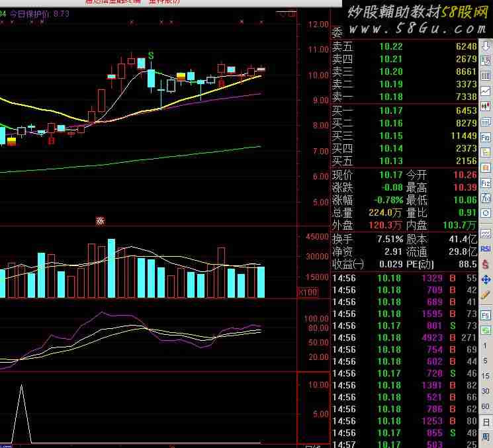Select the tick row with volume 801 S
Screen dimensions: 493x448
(x=404, y=326)
